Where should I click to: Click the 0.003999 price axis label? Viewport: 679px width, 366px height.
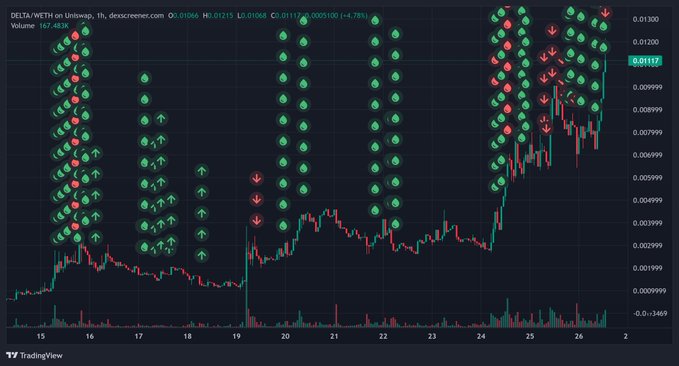647,223
